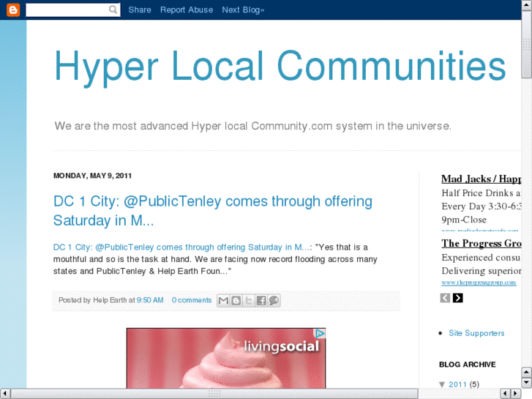Visit www.theprogressgroup.com ad link
Viewport: 532px width, 399px height.
coord(479,283)
